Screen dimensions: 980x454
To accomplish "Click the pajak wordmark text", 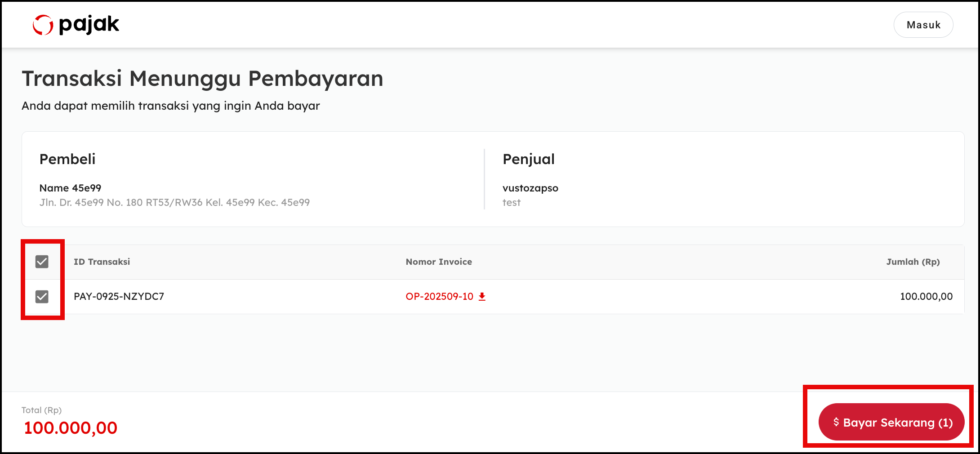I will point(89,25).
